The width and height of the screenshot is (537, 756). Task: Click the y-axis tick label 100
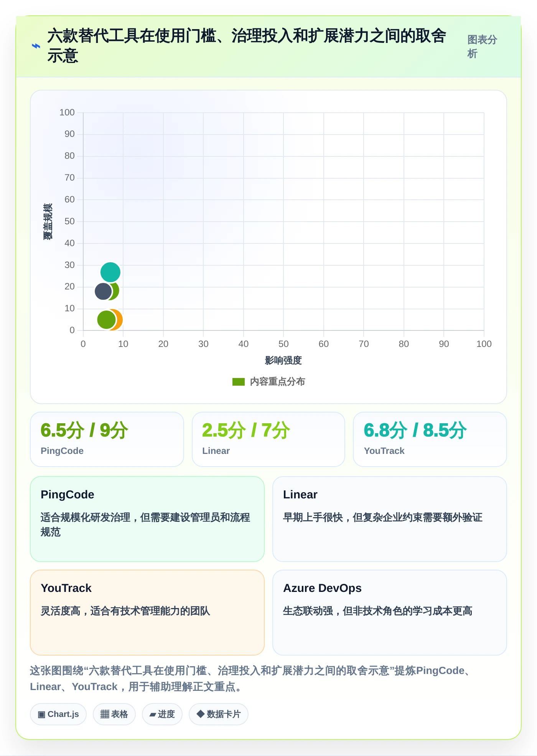tap(67, 112)
